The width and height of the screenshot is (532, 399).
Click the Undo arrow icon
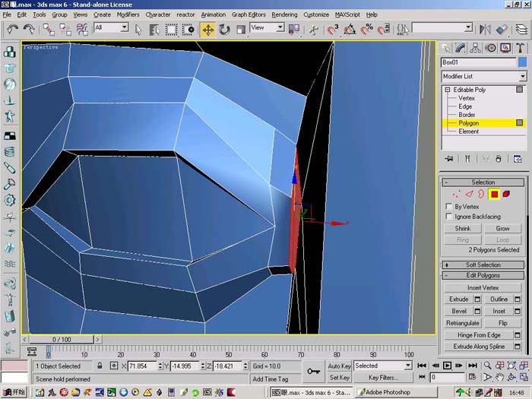(13, 30)
